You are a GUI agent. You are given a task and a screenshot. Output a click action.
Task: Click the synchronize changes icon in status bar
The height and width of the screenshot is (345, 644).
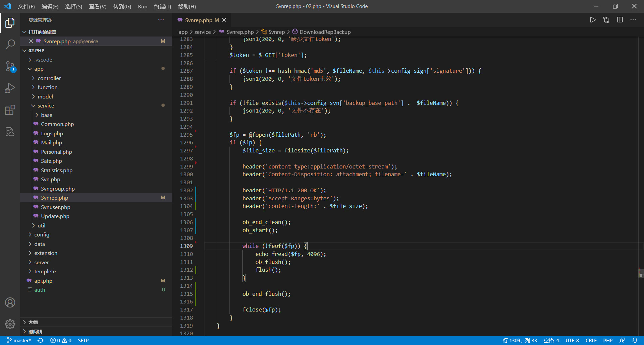(x=41, y=340)
